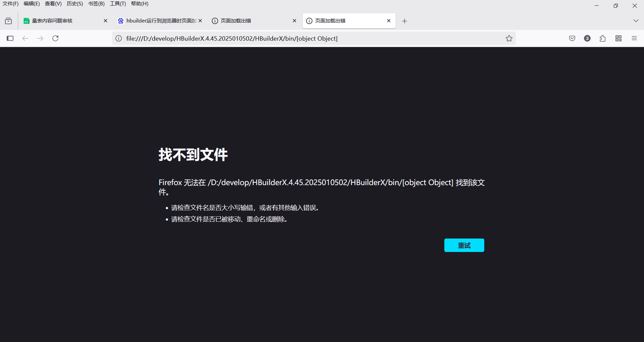Open the grid apps toolbar icon
The height and width of the screenshot is (342, 644).
pyautogui.click(x=618, y=38)
